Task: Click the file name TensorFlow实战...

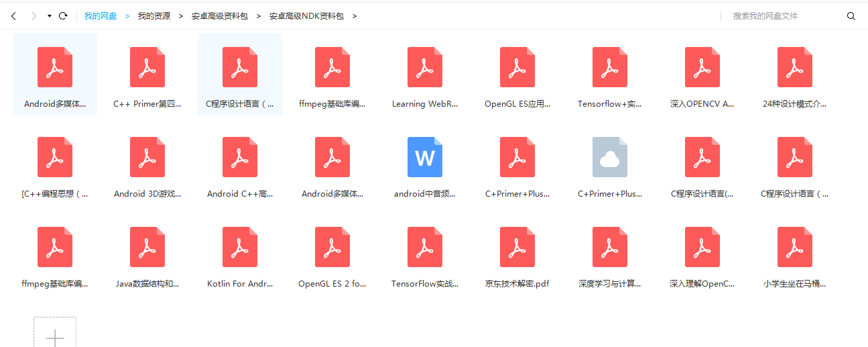Action: [425, 284]
